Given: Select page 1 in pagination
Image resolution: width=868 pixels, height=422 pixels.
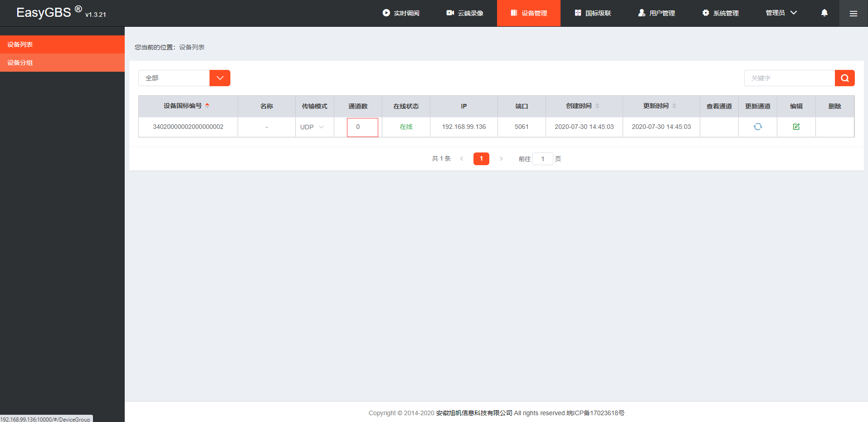Looking at the screenshot, I should click(x=481, y=159).
